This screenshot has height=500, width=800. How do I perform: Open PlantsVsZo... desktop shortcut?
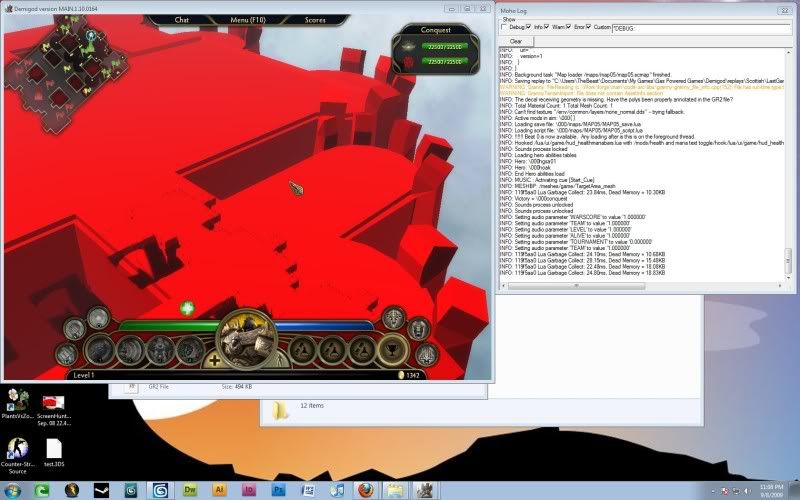pyautogui.click(x=17, y=406)
